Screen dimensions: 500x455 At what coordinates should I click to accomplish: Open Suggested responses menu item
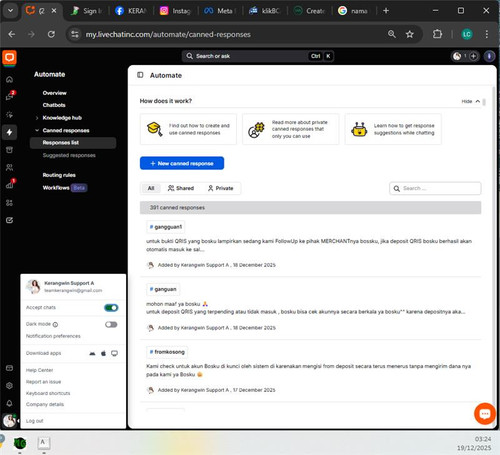69,155
